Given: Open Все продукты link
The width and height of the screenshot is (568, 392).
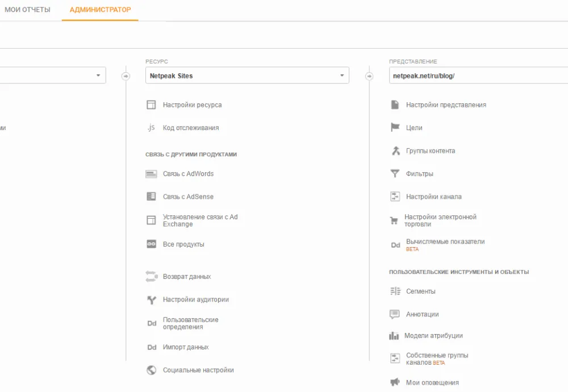Looking at the screenshot, I should [183, 244].
